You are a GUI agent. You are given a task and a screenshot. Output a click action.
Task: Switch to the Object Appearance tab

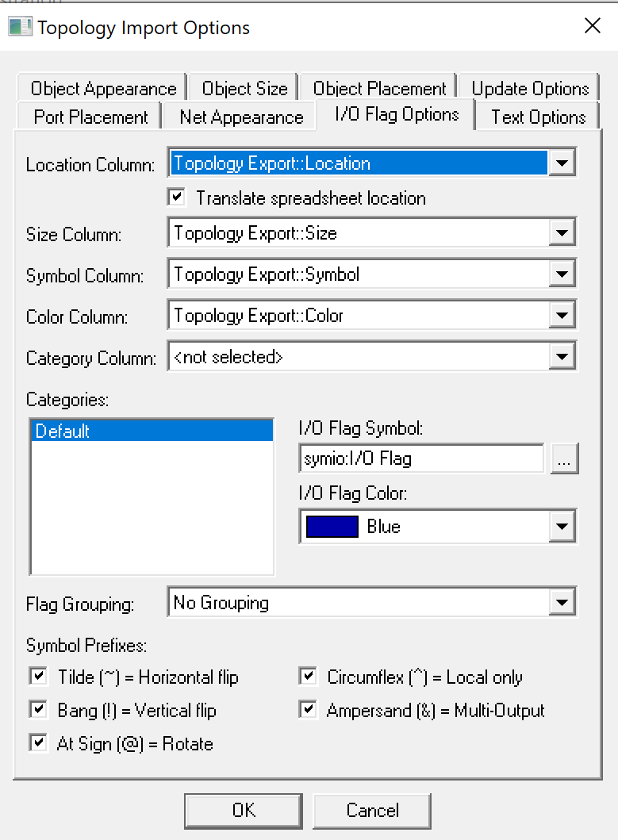click(103, 88)
